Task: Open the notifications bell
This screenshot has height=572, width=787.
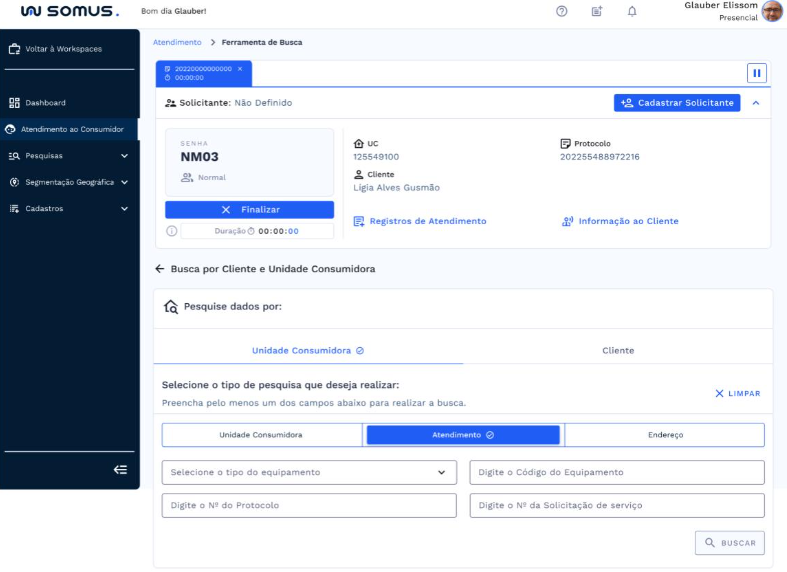Action: point(632,11)
